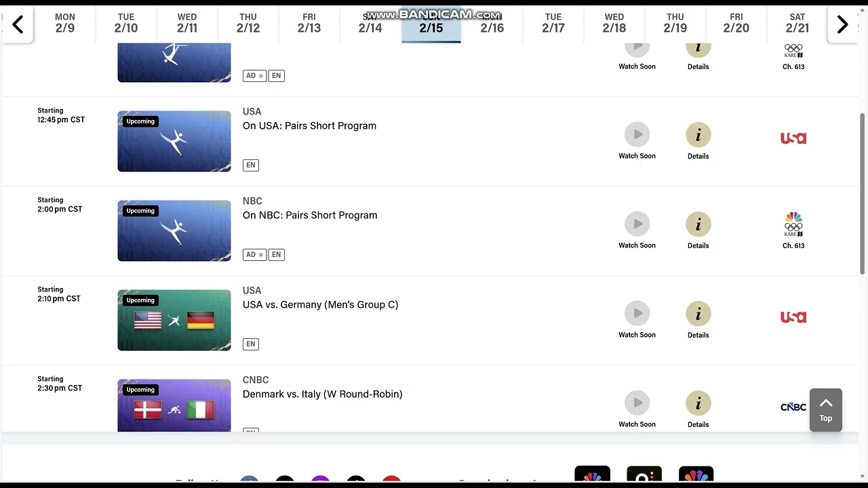Open the topmost partially visible event thumbnail

pyautogui.click(x=174, y=62)
